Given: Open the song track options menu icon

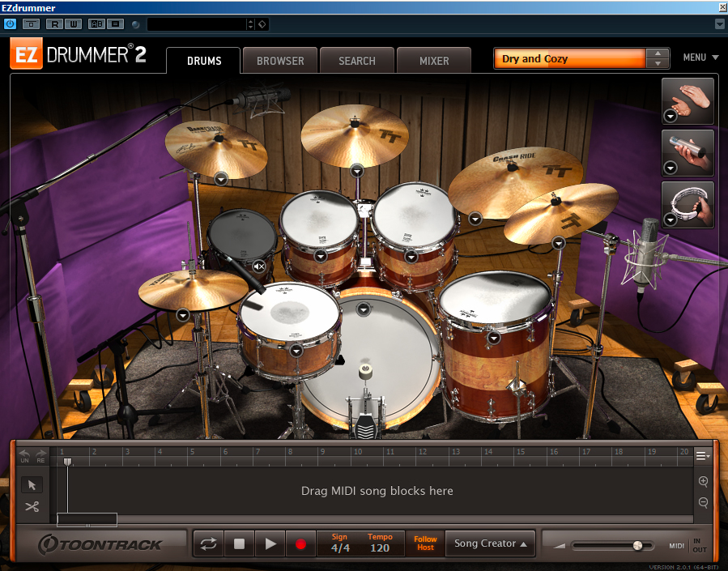Looking at the screenshot, I should point(702,456).
